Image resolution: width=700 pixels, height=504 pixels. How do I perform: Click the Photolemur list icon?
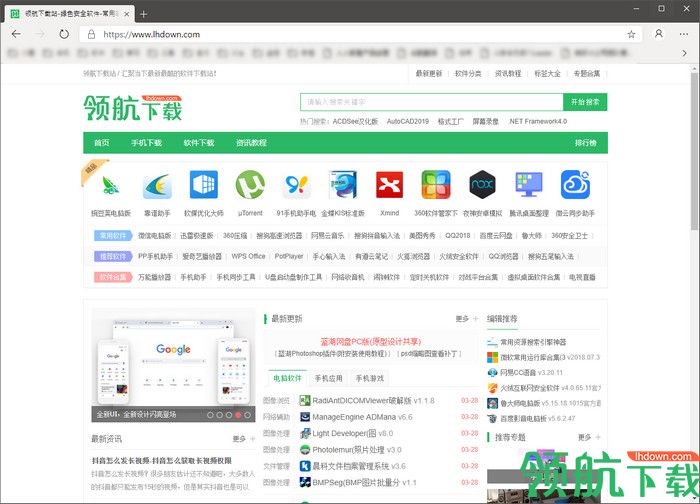(305, 450)
